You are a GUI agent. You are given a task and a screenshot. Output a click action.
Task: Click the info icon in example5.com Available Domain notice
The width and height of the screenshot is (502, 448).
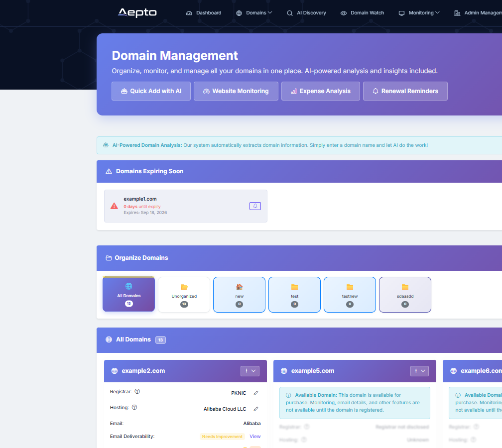(x=288, y=395)
